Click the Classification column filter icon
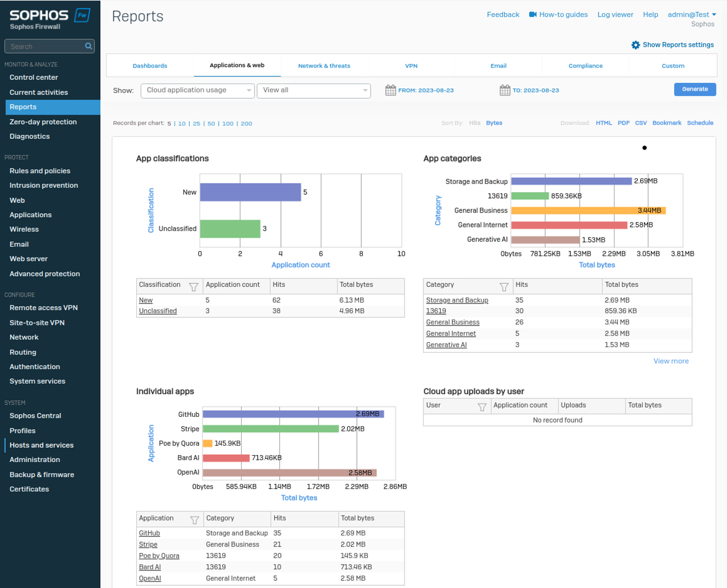Screen dimensions: 727x588 (193, 287)
